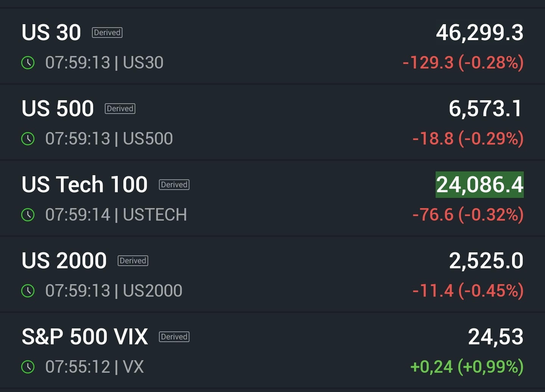Tap the green +0,24 (+0,99%) change
Screen dimensions: 545x392
[467, 367]
